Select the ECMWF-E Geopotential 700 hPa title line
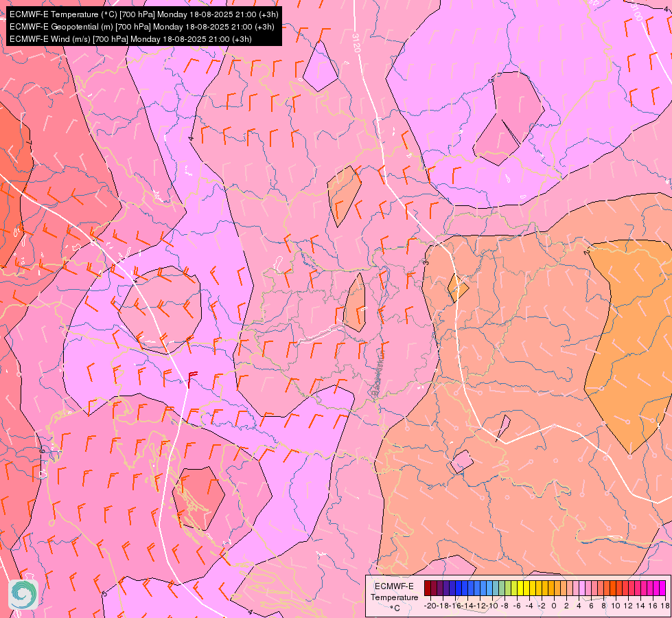The height and width of the screenshot is (618, 672). click(x=142, y=27)
